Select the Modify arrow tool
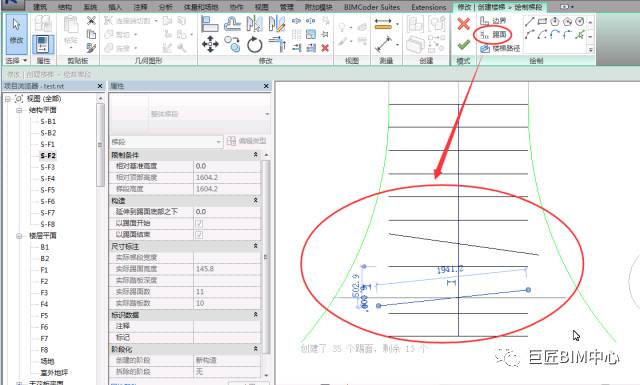The image size is (640, 385). [x=17, y=34]
